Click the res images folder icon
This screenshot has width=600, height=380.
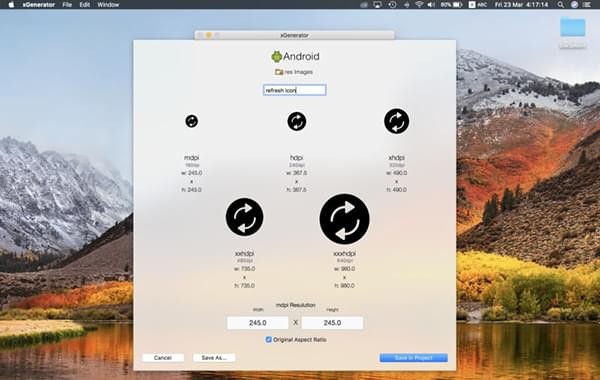(x=279, y=72)
